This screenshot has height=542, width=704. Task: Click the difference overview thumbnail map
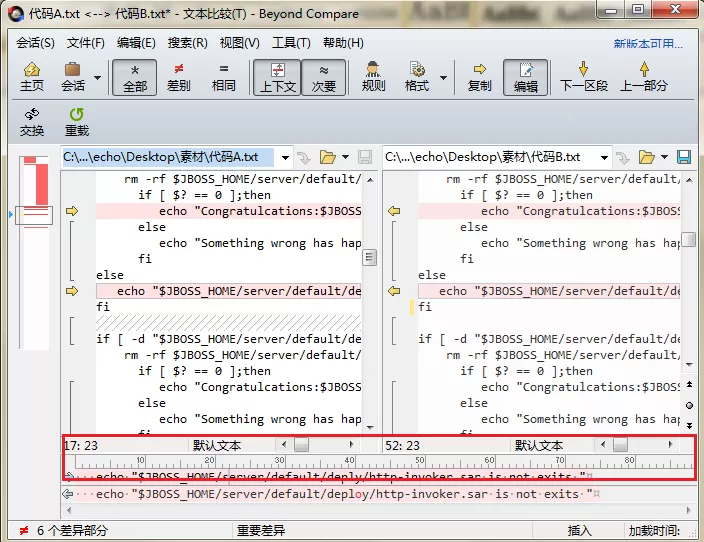click(x=34, y=252)
